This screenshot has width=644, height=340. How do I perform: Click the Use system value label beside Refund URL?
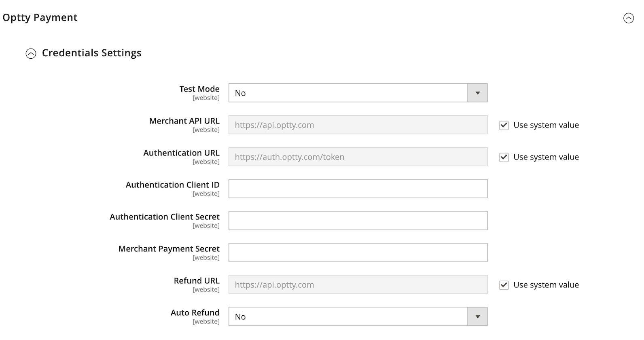[x=546, y=285]
